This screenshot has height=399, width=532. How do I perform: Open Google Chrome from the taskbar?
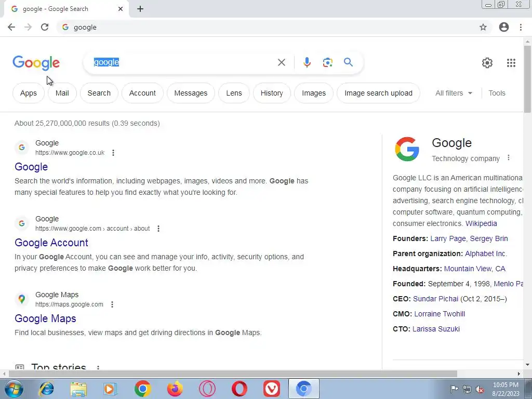coord(142,389)
